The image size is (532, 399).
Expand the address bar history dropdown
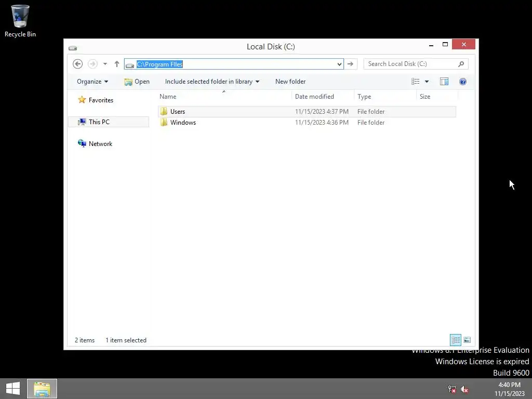(339, 64)
